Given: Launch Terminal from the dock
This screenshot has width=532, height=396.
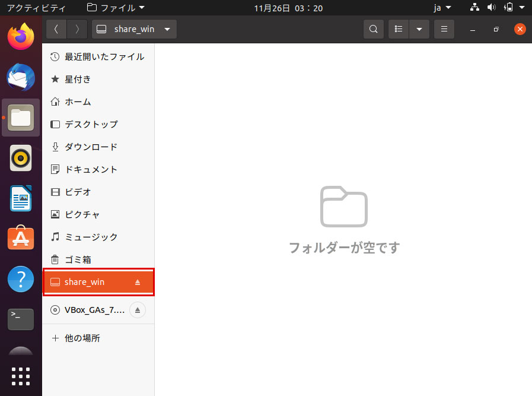Looking at the screenshot, I should 21,319.
